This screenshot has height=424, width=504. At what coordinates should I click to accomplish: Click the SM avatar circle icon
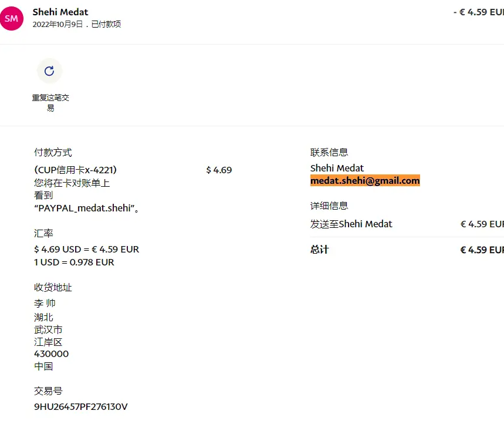tap(11, 18)
